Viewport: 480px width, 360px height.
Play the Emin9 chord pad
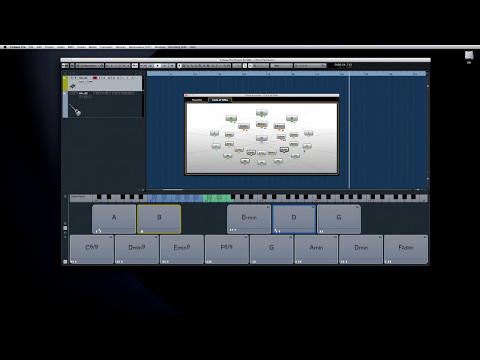[182, 249]
